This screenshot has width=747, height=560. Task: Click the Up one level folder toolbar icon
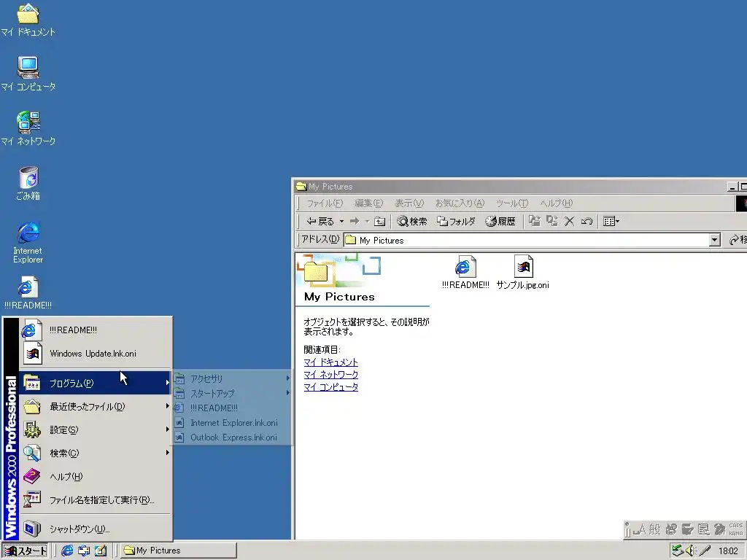379,222
